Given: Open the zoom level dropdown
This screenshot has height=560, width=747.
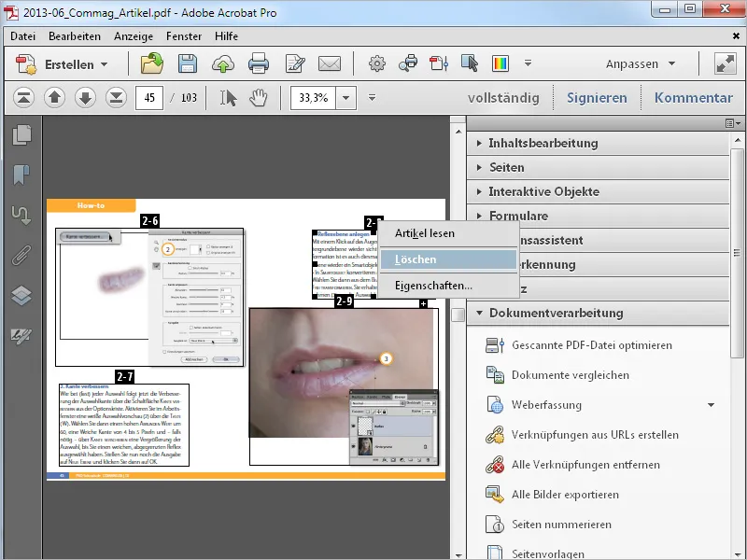Looking at the screenshot, I should point(347,97).
